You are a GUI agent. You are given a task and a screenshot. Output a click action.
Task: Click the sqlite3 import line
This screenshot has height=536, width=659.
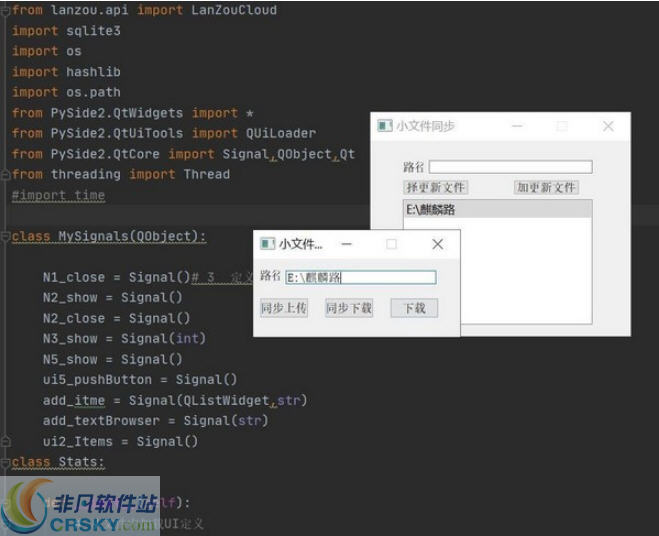(x=66, y=31)
